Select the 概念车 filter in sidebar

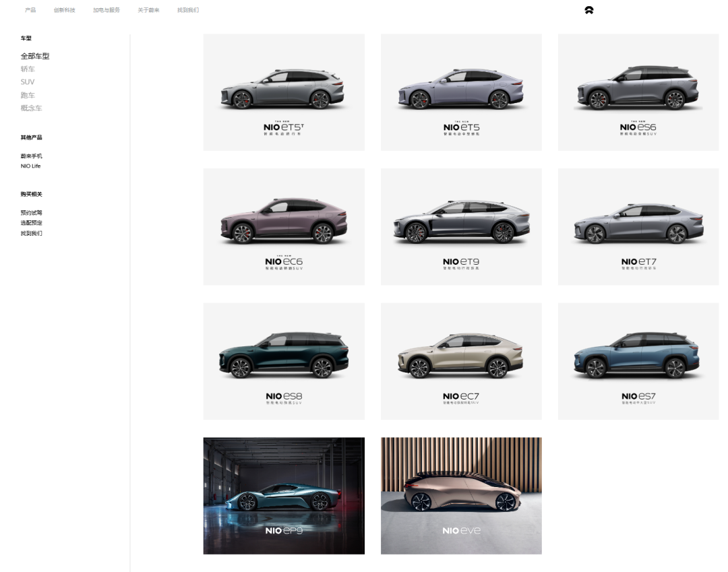coord(32,108)
